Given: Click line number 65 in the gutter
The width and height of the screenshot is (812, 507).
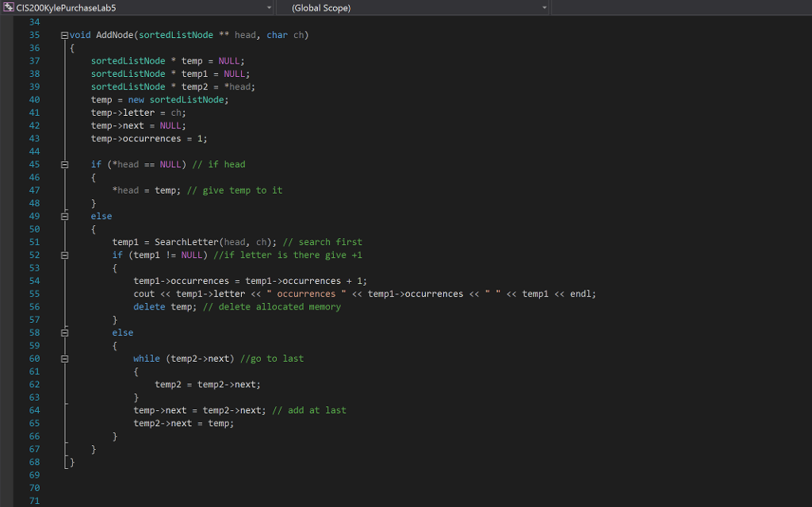Looking at the screenshot, I should 34,423.
